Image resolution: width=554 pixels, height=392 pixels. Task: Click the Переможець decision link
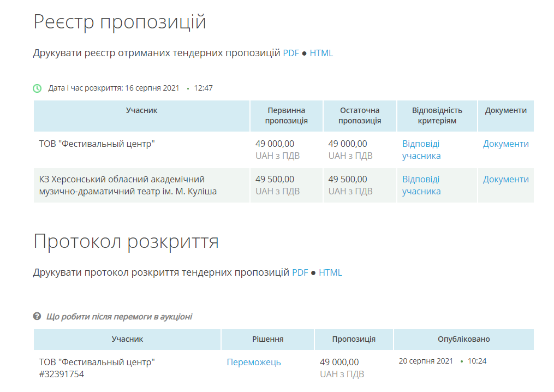[254, 361]
